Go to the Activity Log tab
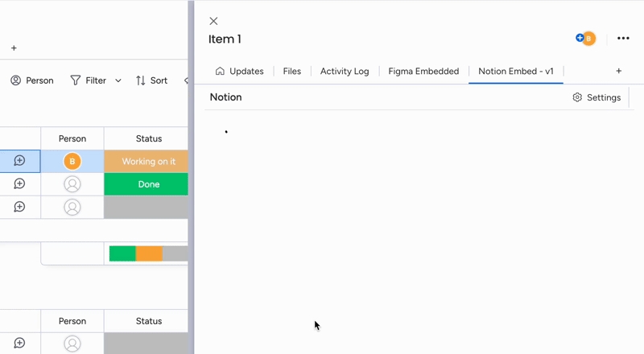 click(x=345, y=71)
